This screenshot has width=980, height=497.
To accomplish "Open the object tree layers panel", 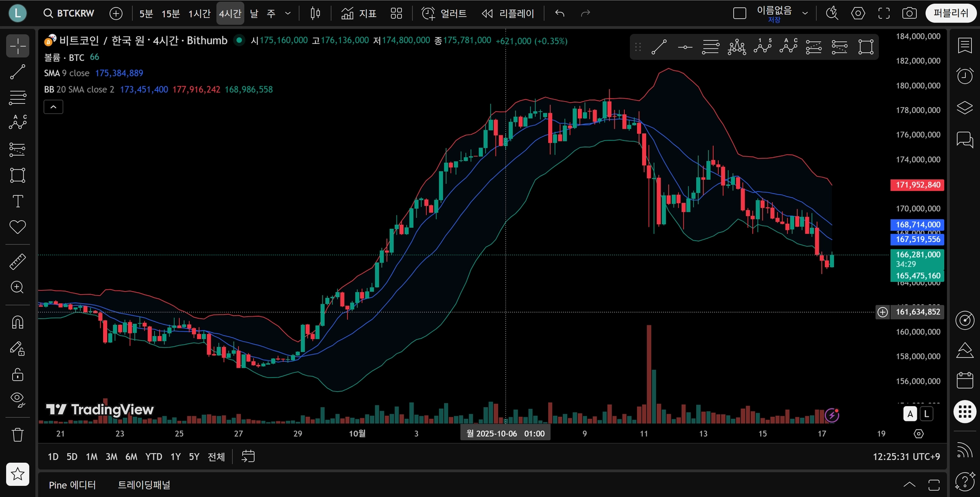I will tap(965, 108).
